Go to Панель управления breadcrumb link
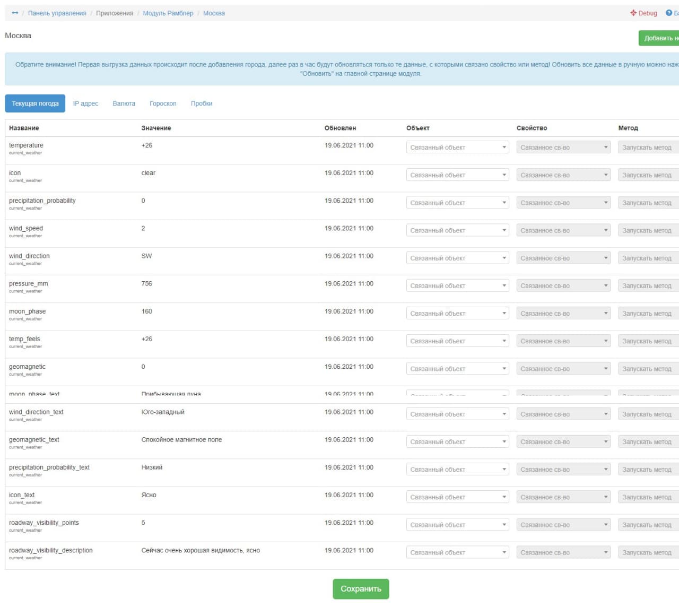 pos(57,13)
